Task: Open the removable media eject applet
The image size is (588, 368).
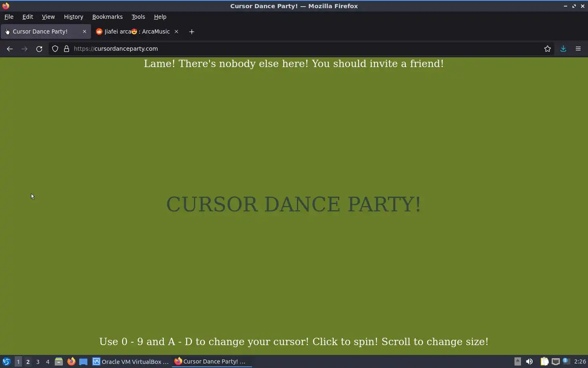Action: coord(517,361)
